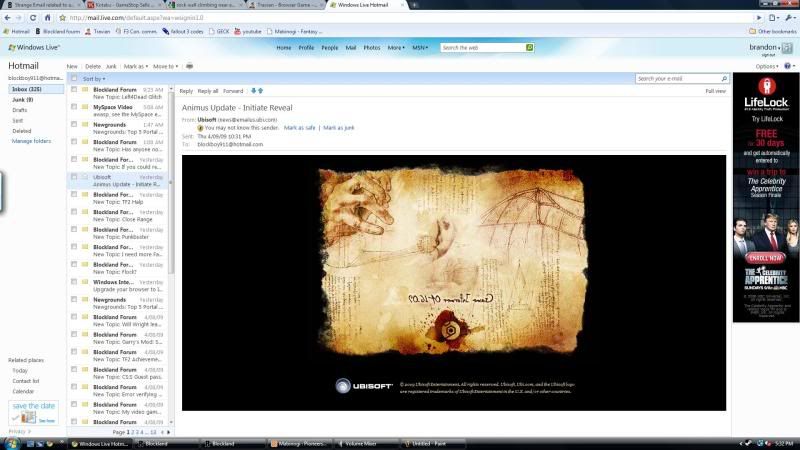
Task: Open the Sort by dropdown
Action: point(94,79)
